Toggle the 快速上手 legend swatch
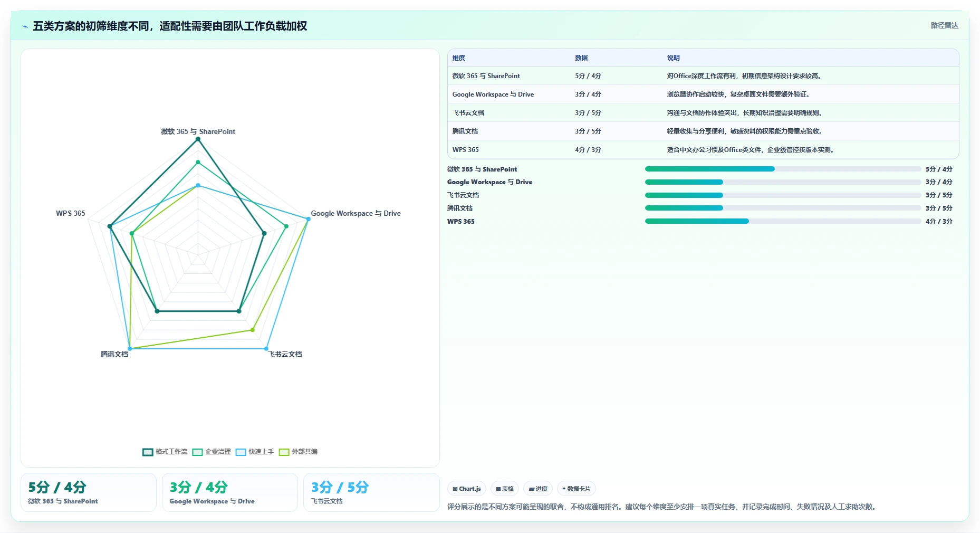 pyautogui.click(x=241, y=452)
